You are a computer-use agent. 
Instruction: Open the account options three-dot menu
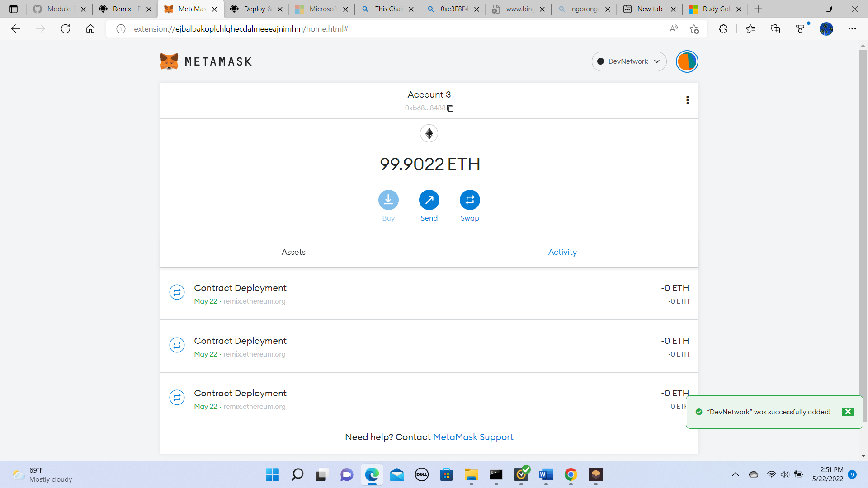coord(687,100)
